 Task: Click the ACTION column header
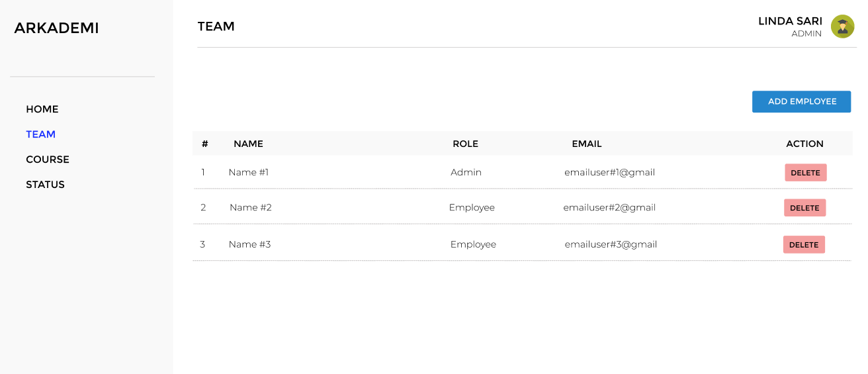tap(804, 144)
